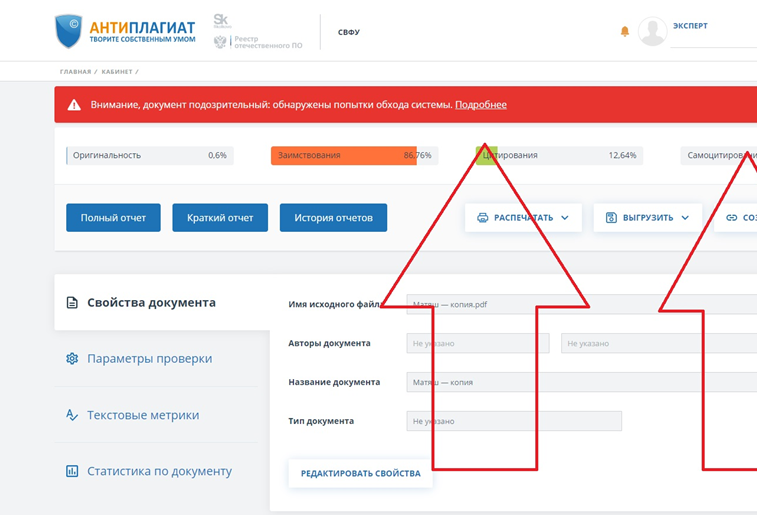Click the chain link icon button
Screen dimensions: 757x515
pyautogui.click(x=732, y=218)
